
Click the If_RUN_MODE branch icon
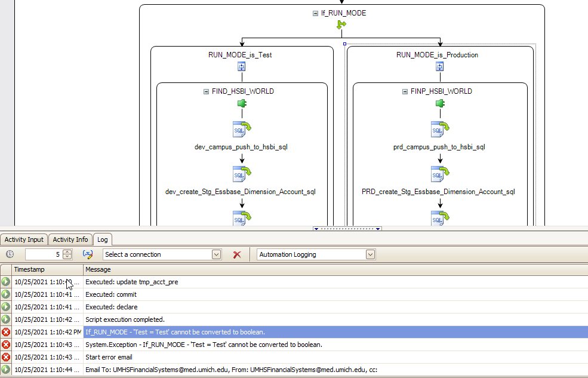pos(341,25)
